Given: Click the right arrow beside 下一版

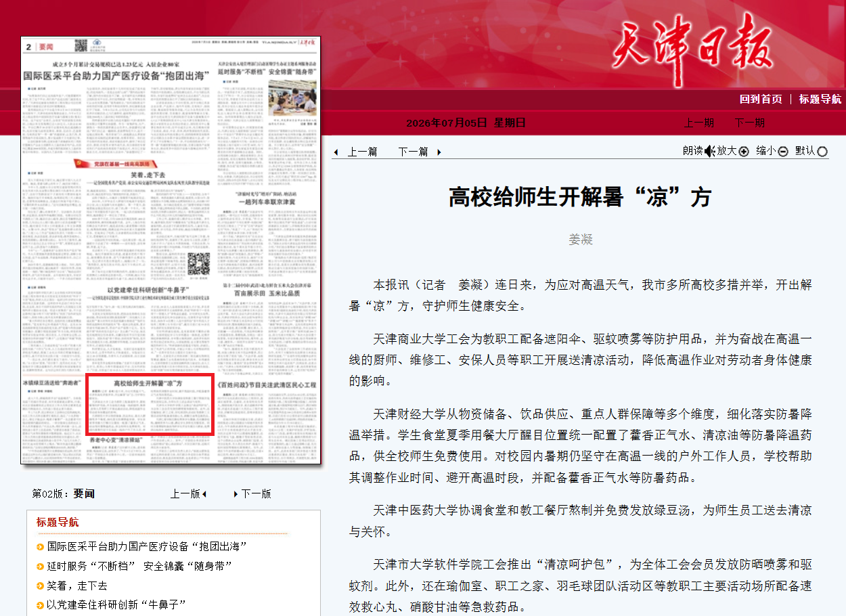Looking at the screenshot, I should tap(236, 494).
